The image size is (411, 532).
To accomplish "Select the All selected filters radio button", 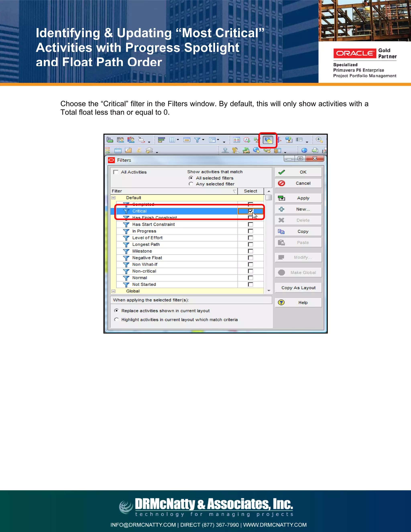I will (191, 178).
